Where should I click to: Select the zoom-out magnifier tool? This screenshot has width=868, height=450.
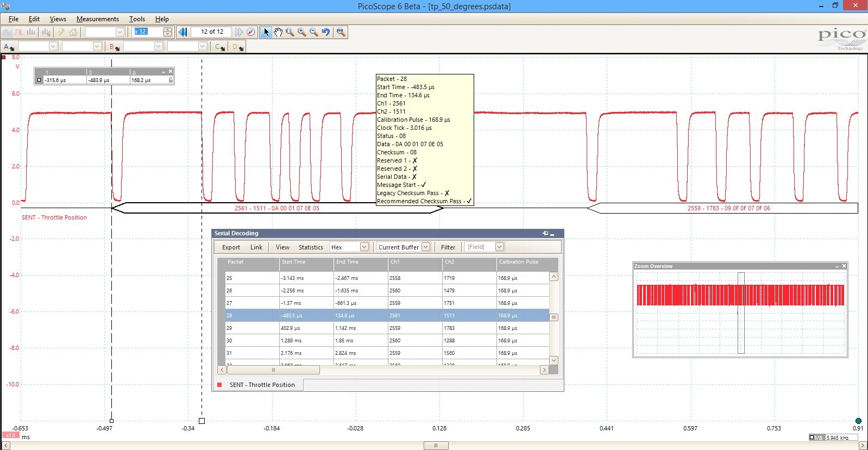click(x=314, y=32)
